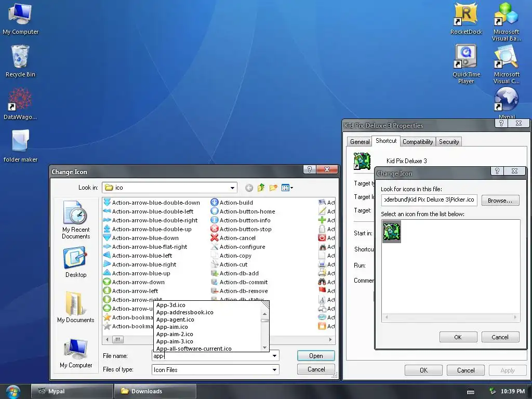Click the Open button
This screenshot has width=532, height=399.
click(x=316, y=356)
